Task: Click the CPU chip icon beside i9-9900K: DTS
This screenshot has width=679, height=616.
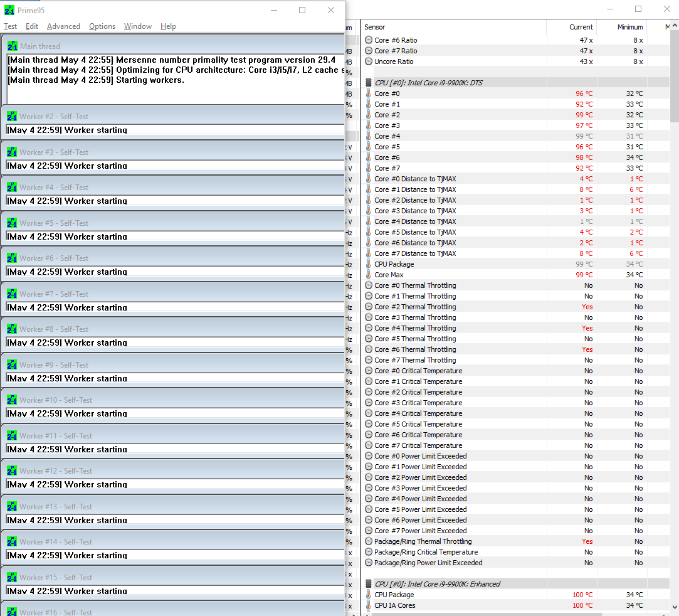Action: pyautogui.click(x=369, y=83)
